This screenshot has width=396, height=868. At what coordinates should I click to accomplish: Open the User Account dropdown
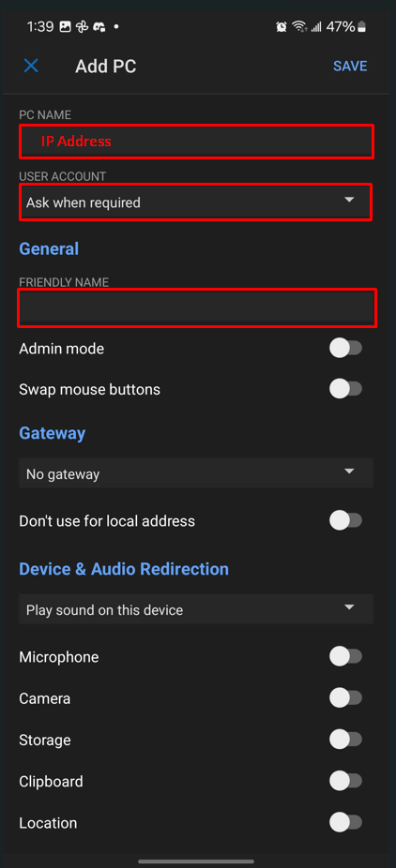tap(195, 202)
